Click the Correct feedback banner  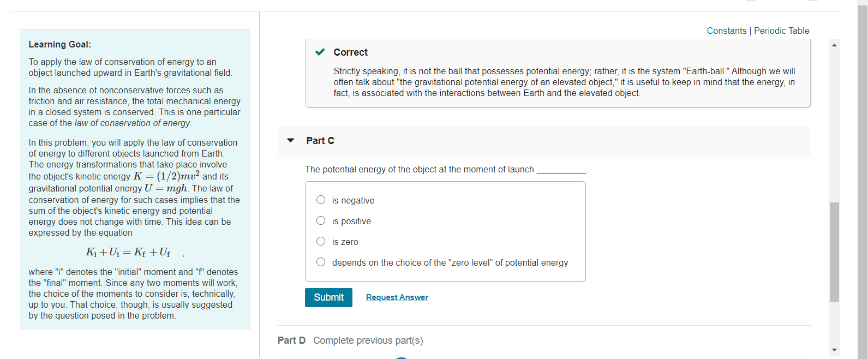pos(558,73)
